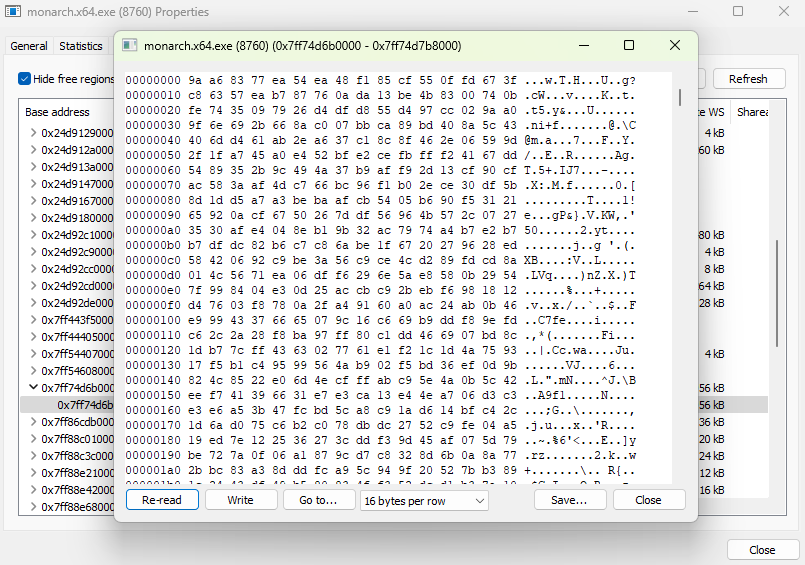Collapse the expanded 0x7ff74d6b0000 memory region
The width and height of the screenshot is (805, 565).
coord(33,388)
